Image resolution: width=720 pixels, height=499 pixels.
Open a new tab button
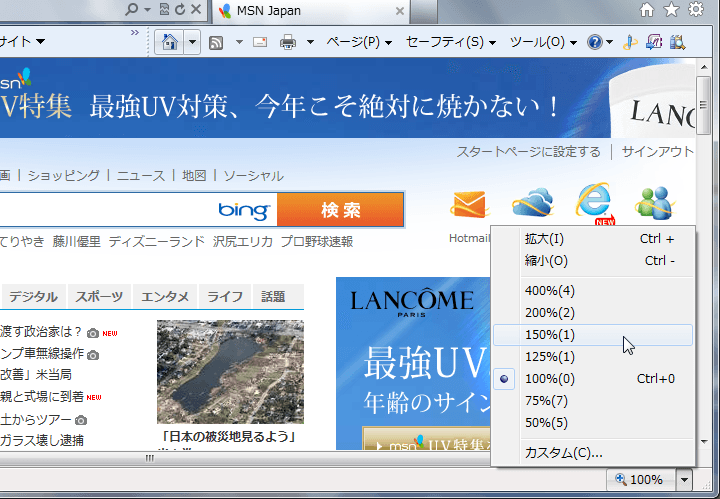[423, 11]
